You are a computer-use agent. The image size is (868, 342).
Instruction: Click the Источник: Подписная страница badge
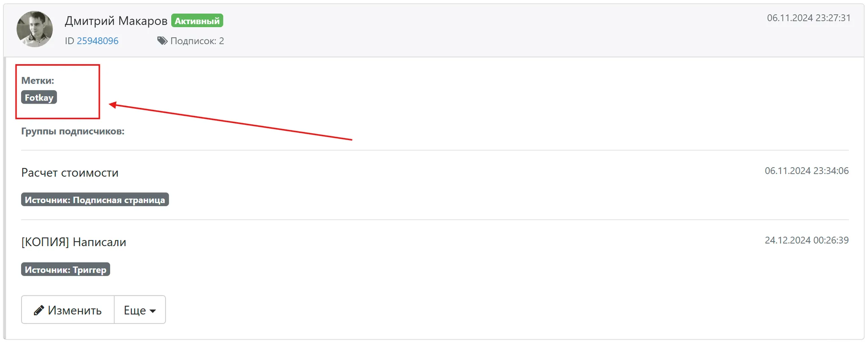95,200
